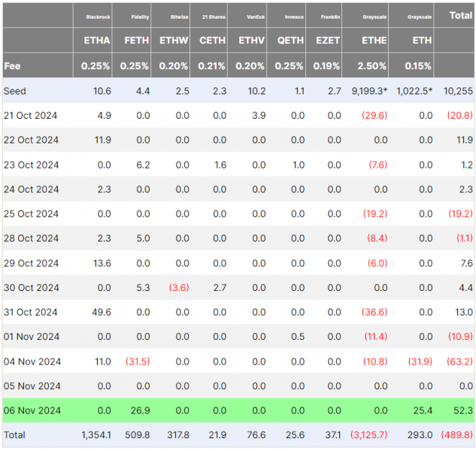Click the 49.6 ETHA inflow value

pyautogui.click(x=102, y=312)
